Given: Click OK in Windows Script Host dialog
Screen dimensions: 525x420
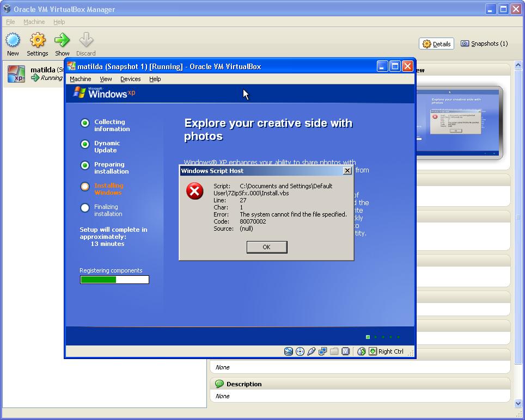Looking at the screenshot, I should (267, 247).
